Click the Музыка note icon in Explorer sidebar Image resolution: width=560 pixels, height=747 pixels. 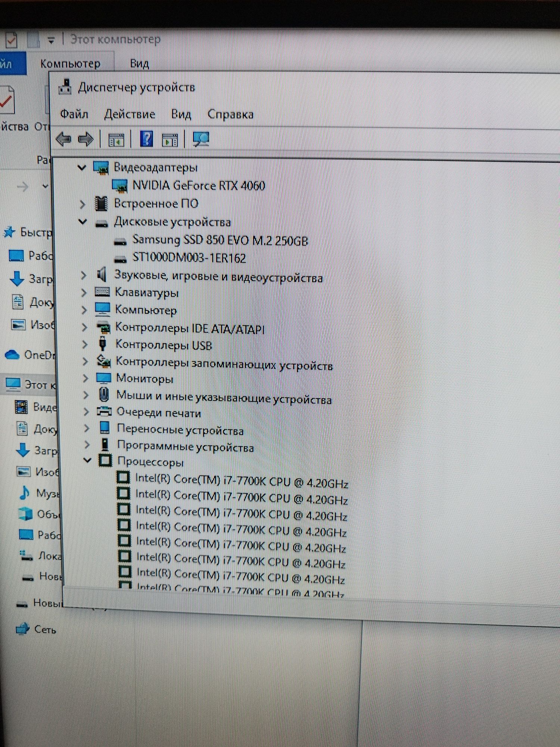point(24,493)
